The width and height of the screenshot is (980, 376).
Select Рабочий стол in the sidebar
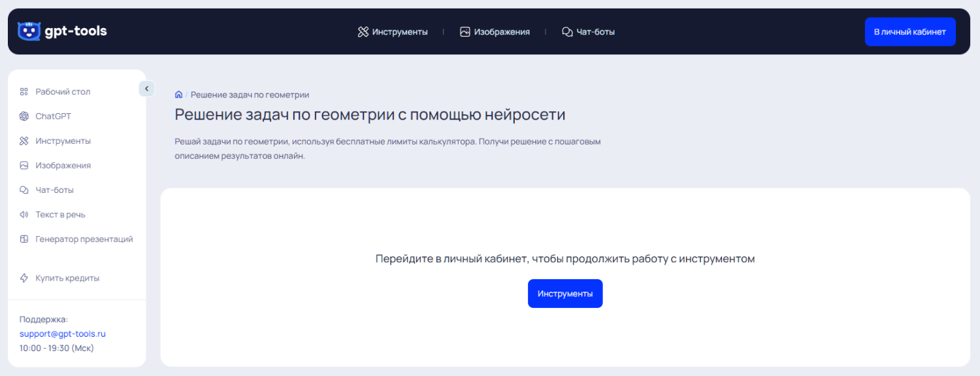pyautogui.click(x=63, y=92)
